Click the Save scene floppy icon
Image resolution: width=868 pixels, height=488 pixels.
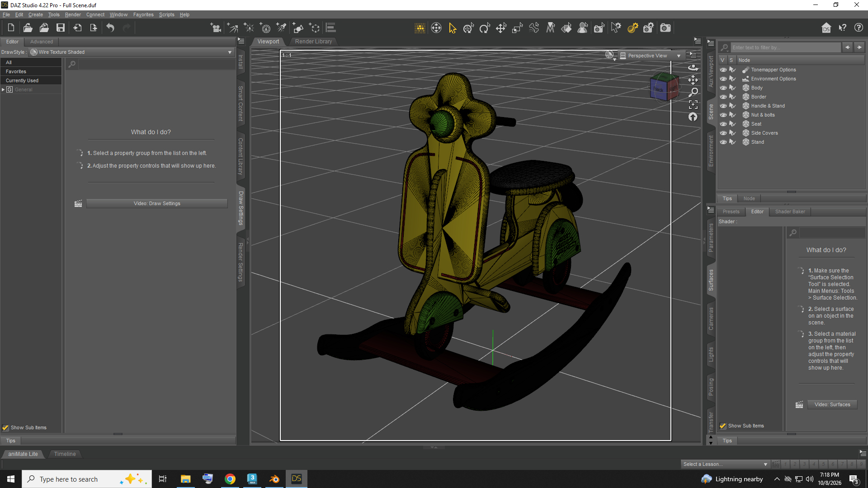[60, 28]
